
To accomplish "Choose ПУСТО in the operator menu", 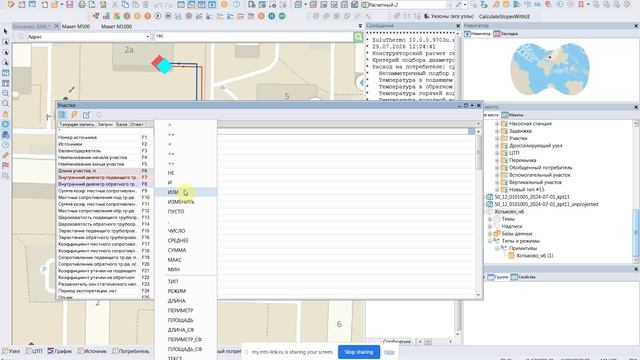I will tap(186, 211).
